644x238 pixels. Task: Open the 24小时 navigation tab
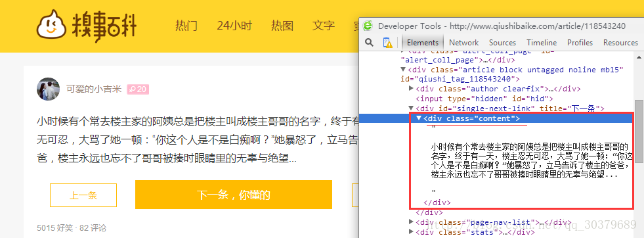234,26
